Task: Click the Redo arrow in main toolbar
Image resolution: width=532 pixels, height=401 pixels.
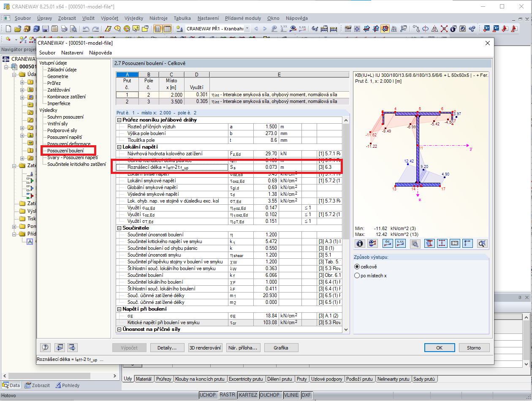Action: click(95, 29)
